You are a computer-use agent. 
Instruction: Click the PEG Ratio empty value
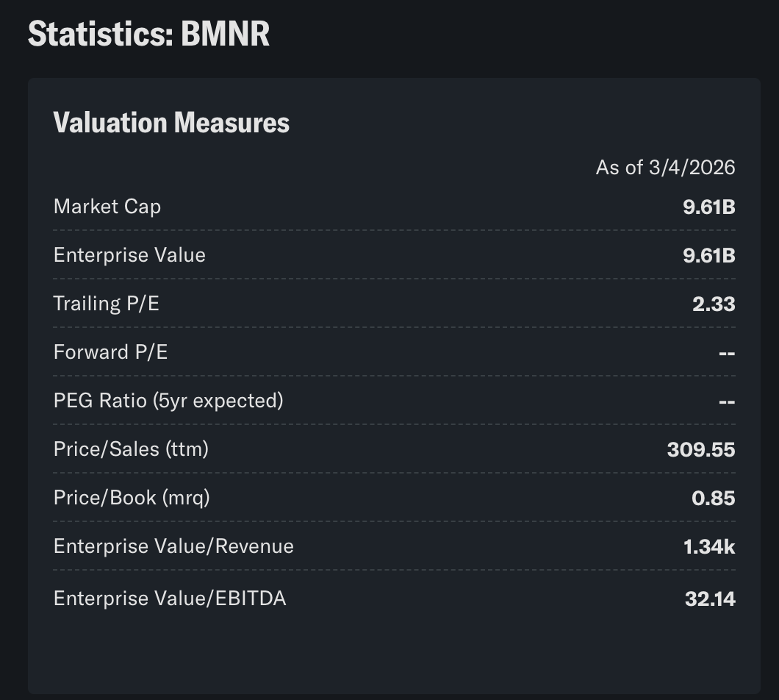coord(725,401)
